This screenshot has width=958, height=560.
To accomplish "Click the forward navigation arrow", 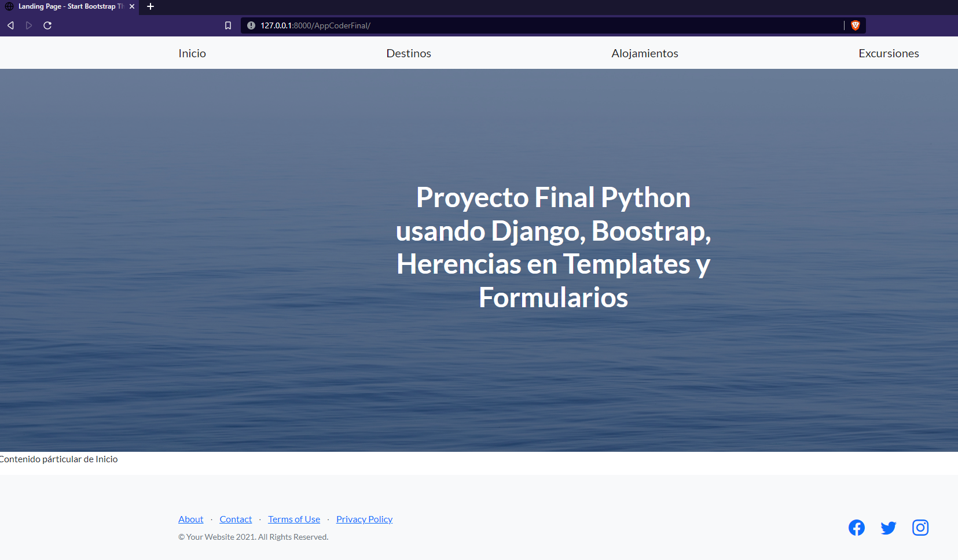I will 28,25.
